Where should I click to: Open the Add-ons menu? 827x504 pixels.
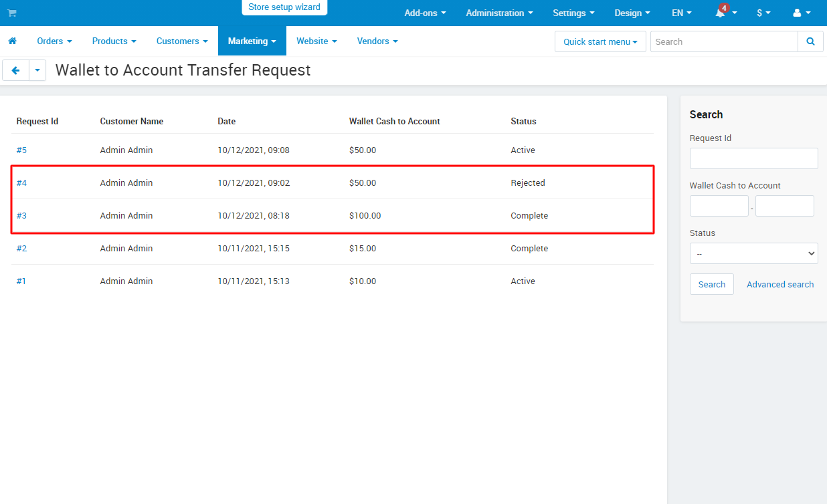coord(425,13)
